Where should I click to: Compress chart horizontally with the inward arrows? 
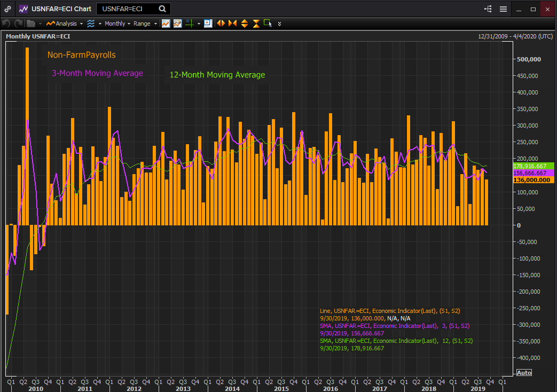pos(232,23)
